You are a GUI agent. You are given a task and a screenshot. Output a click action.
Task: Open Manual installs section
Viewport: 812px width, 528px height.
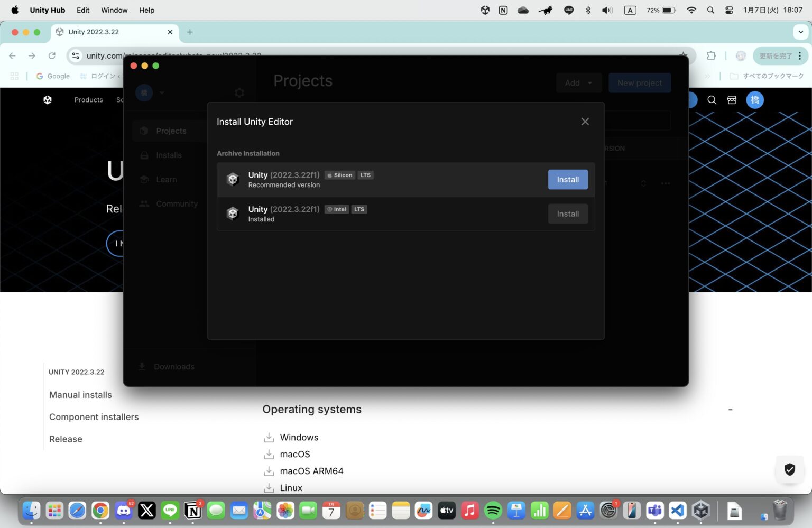[x=80, y=395]
